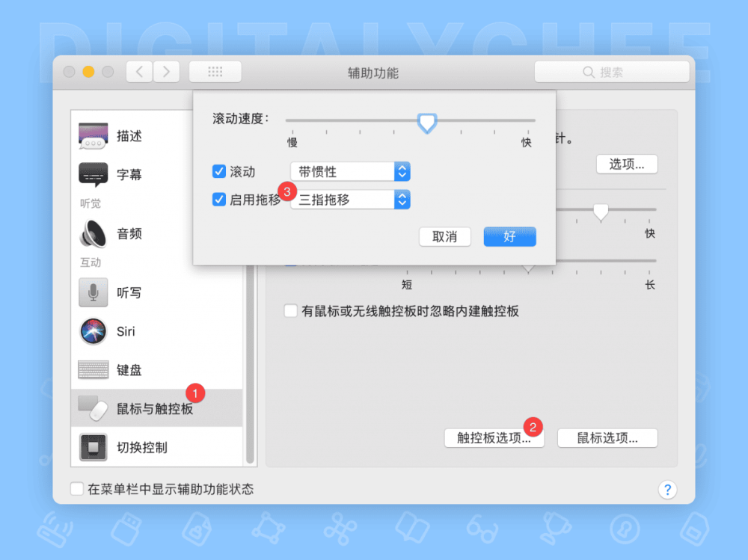Click the search magnifier icon
This screenshot has height=560, width=748.
point(589,72)
